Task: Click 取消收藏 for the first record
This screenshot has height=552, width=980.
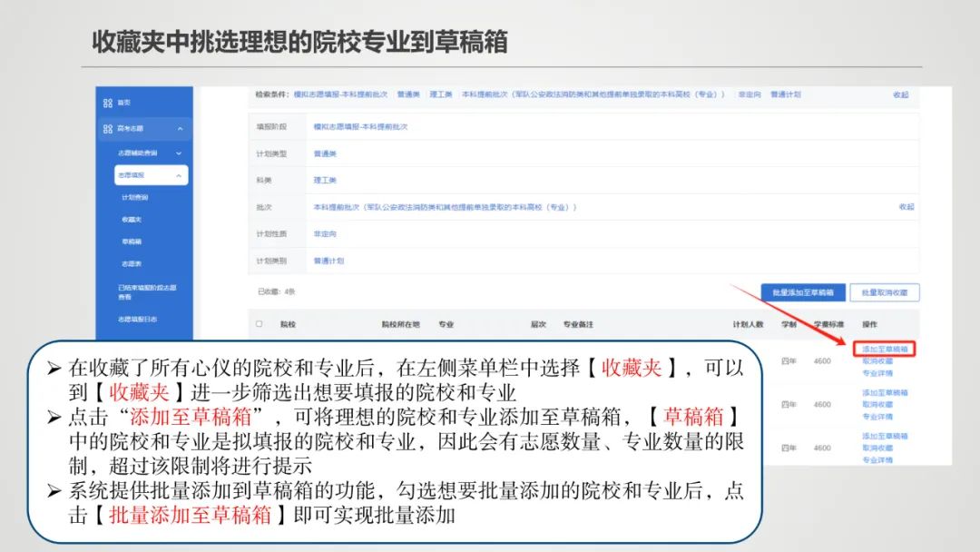Action: coord(877,361)
